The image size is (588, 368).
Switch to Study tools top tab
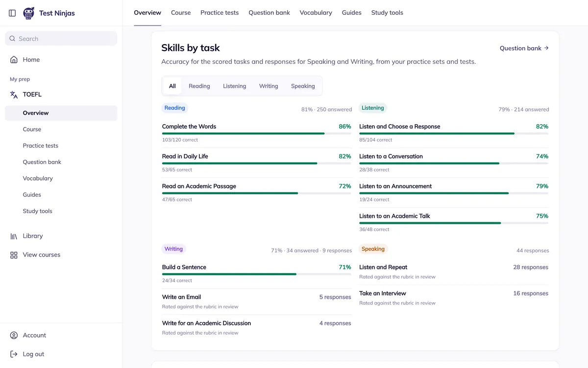click(x=387, y=13)
